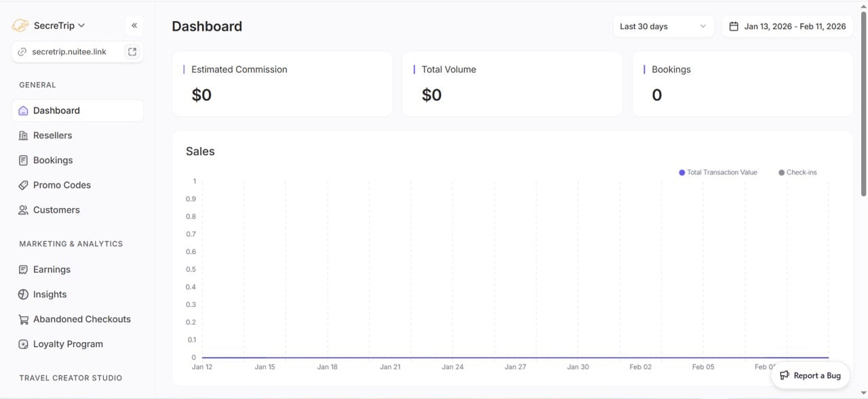The width and height of the screenshot is (868, 399).
Task: Go to Bookings in sidebar
Action: 53,161
